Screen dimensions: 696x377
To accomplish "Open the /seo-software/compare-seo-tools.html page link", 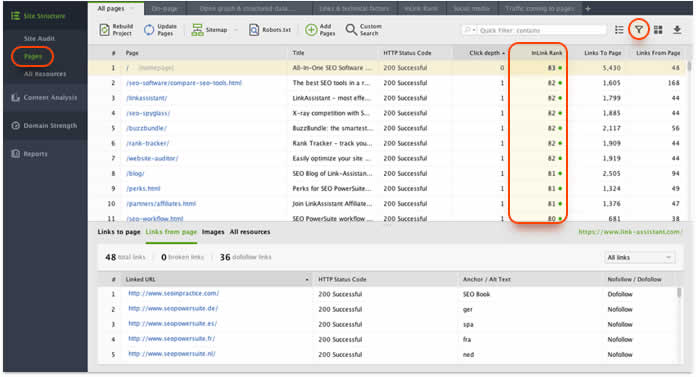I will pyautogui.click(x=184, y=83).
